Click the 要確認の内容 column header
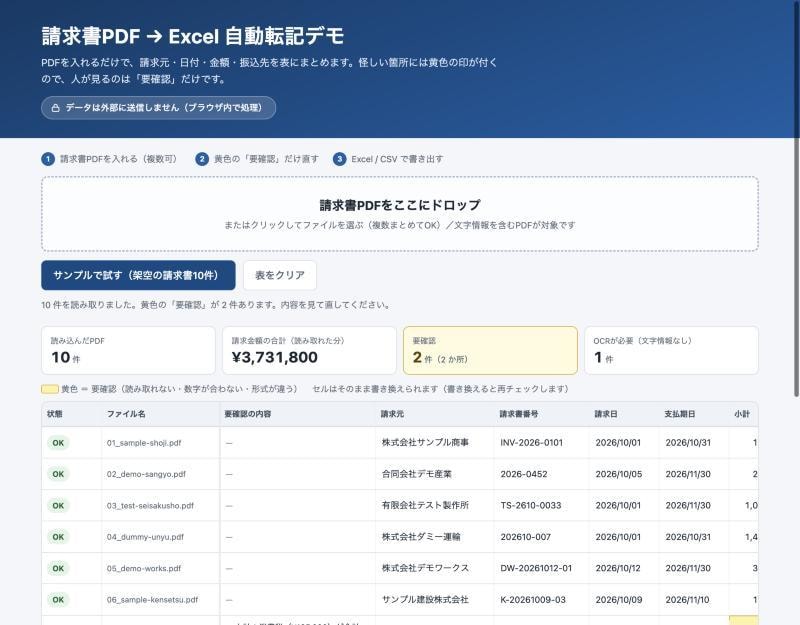The image size is (800, 625). click(297, 414)
